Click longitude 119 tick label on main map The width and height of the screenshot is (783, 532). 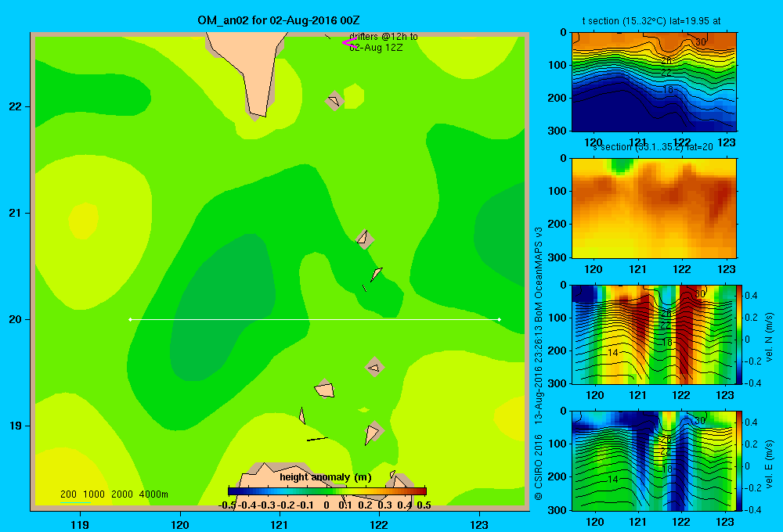coord(81,524)
